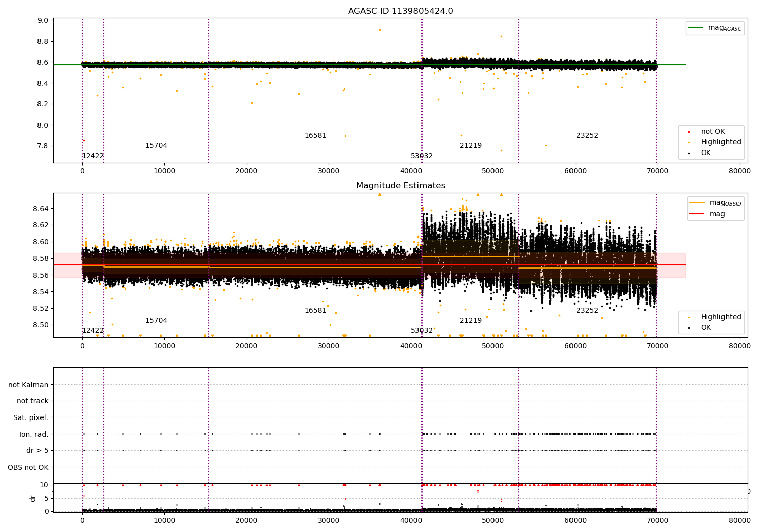The width and height of the screenshot is (760, 532).
Task: Click the 'Ion. rad.' axis label
Action: [34, 434]
